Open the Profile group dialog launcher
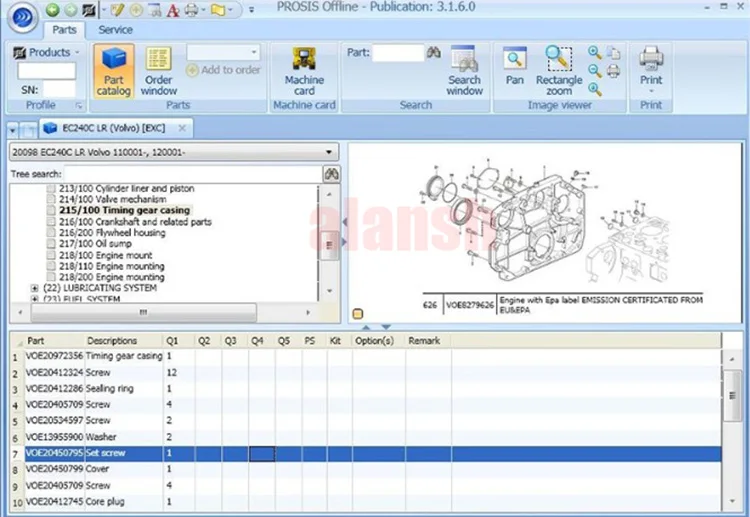 (x=78, y=106)
